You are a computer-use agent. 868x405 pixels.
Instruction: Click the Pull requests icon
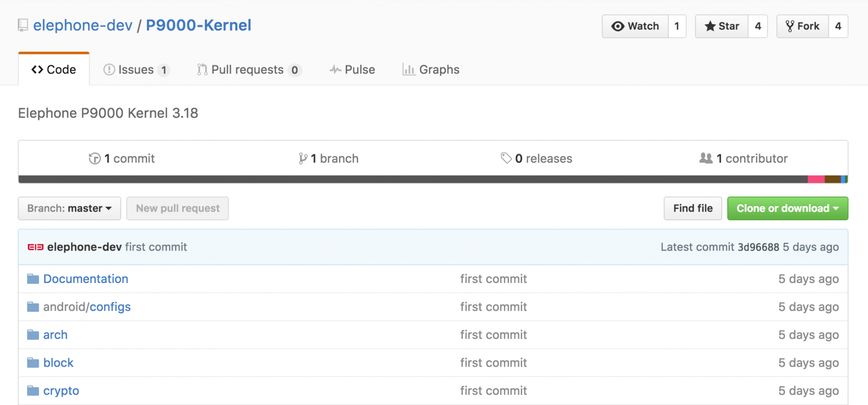point(202,69)
